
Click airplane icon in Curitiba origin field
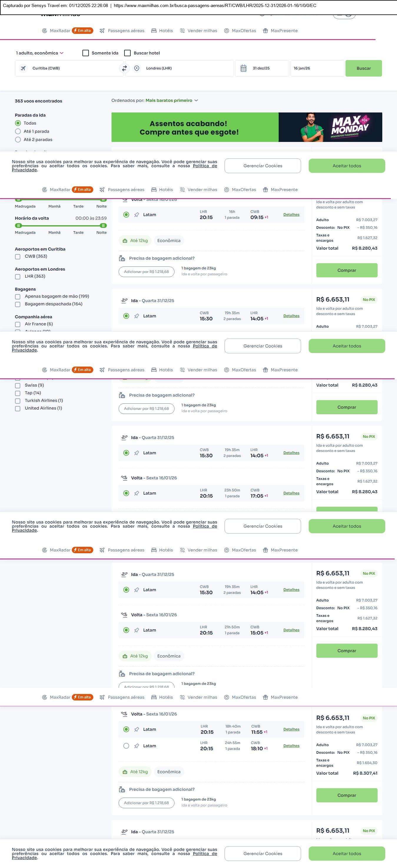point(23,68)
